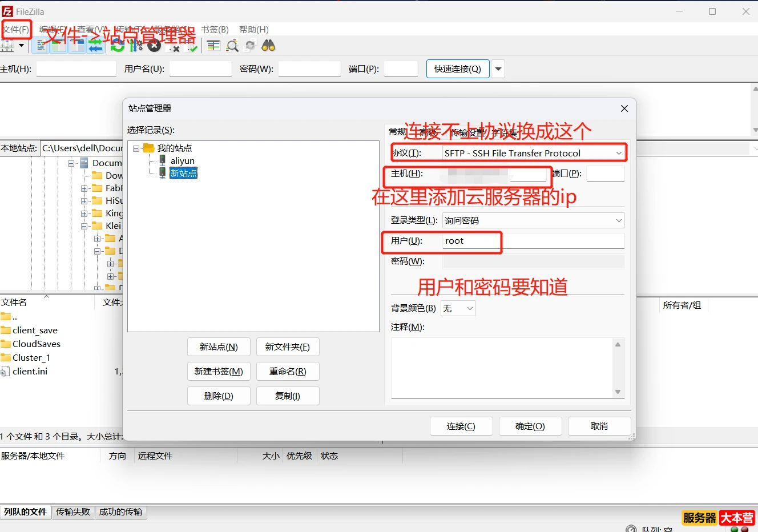Click the 重命名(R) button
This screenshot has height=532, width=758.
(288, 372)
